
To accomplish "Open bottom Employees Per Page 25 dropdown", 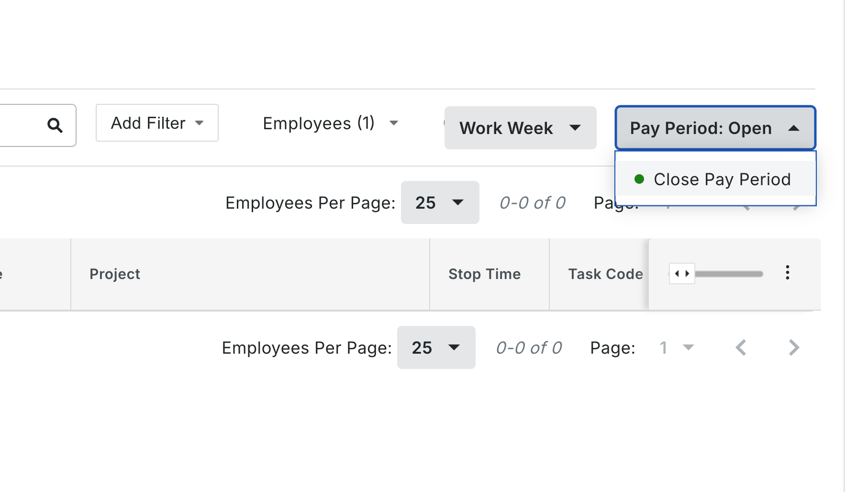I will coord(436,347).
